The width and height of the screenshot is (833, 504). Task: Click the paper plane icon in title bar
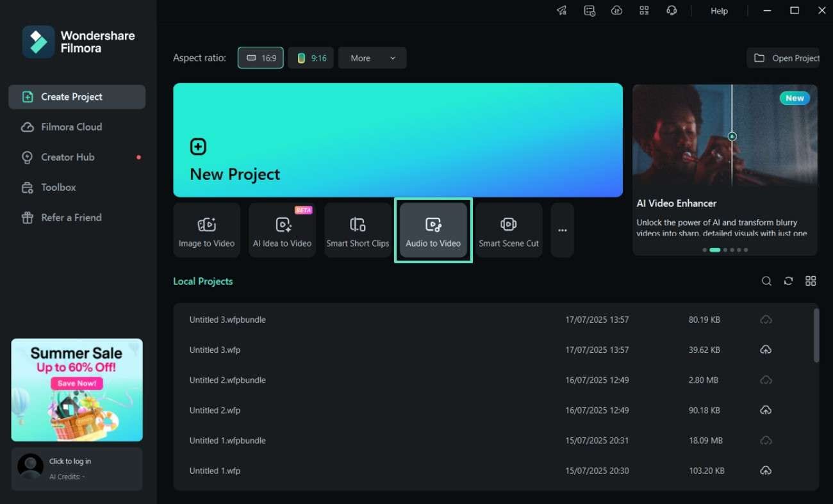click(x=562, y=10)
